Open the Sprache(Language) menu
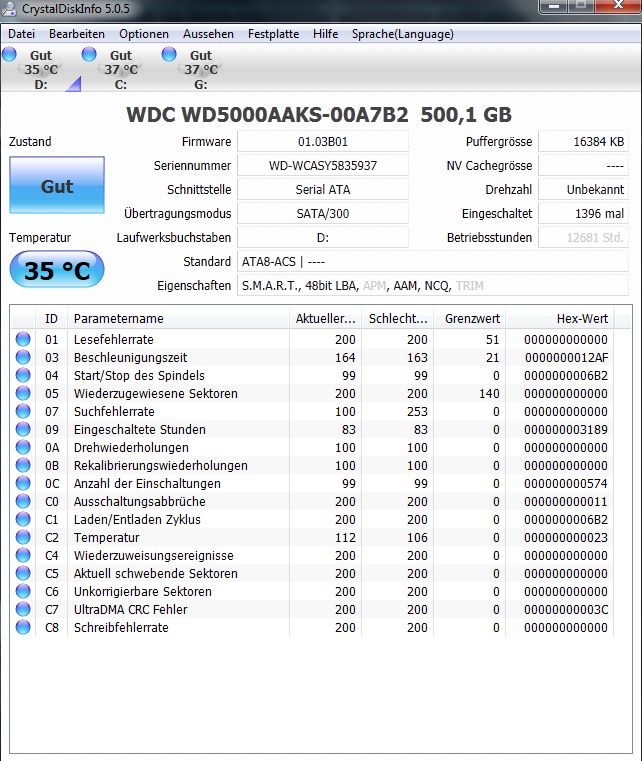This screenshot has height=761, width=642. [x=403, y=34]
